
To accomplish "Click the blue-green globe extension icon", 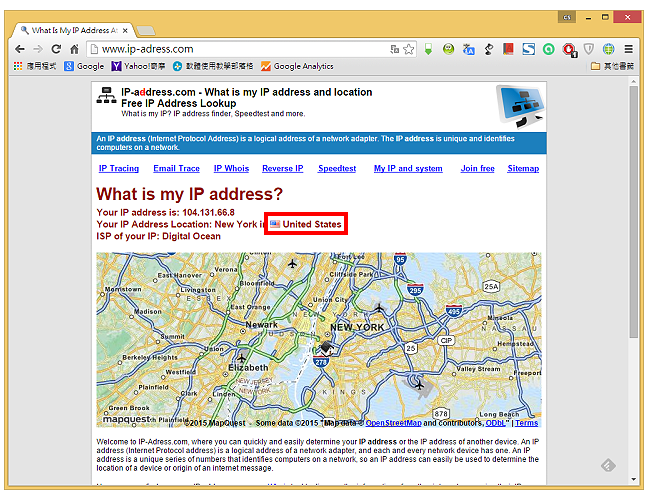I will (609, 49).
